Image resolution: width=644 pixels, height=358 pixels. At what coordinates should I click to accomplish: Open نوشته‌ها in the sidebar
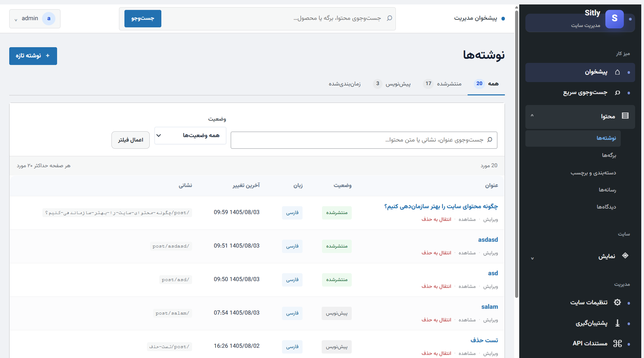(573, 138)
